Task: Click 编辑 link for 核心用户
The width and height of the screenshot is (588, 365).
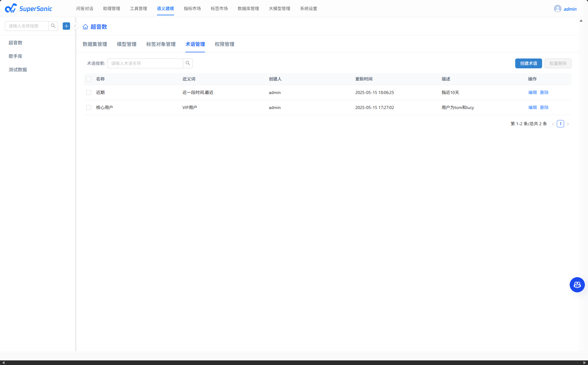Action: pos(532,107)
